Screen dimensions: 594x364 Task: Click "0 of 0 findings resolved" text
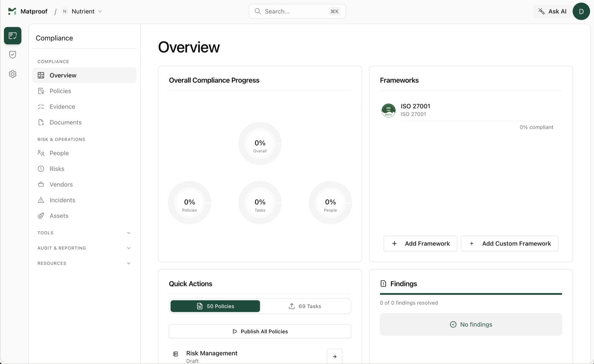[x=409, y=303]
